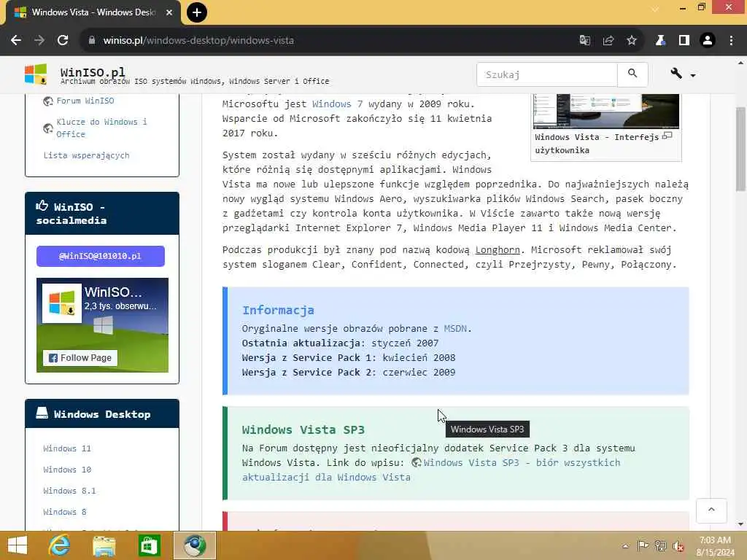Reload the current page
This screenshot has height=560, width=747.
coord(63,41)
